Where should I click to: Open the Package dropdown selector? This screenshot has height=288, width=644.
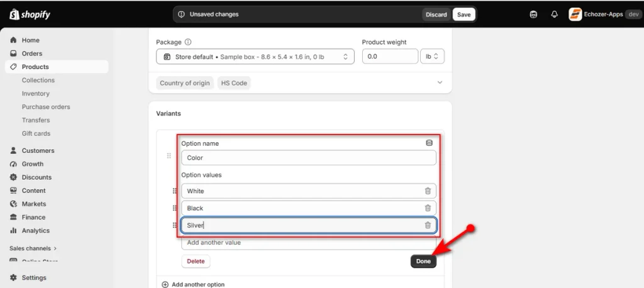255,57
